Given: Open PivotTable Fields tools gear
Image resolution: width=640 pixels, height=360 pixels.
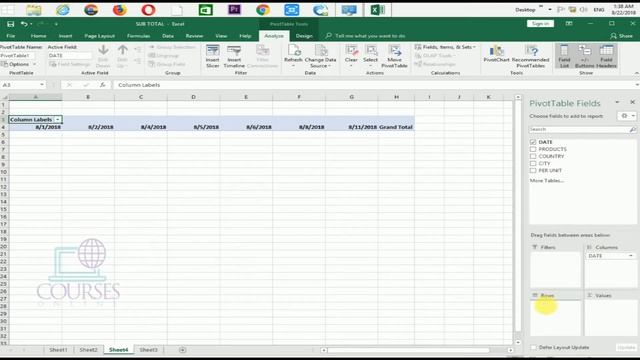Looking at the screenshot, I should coord(624,116).
